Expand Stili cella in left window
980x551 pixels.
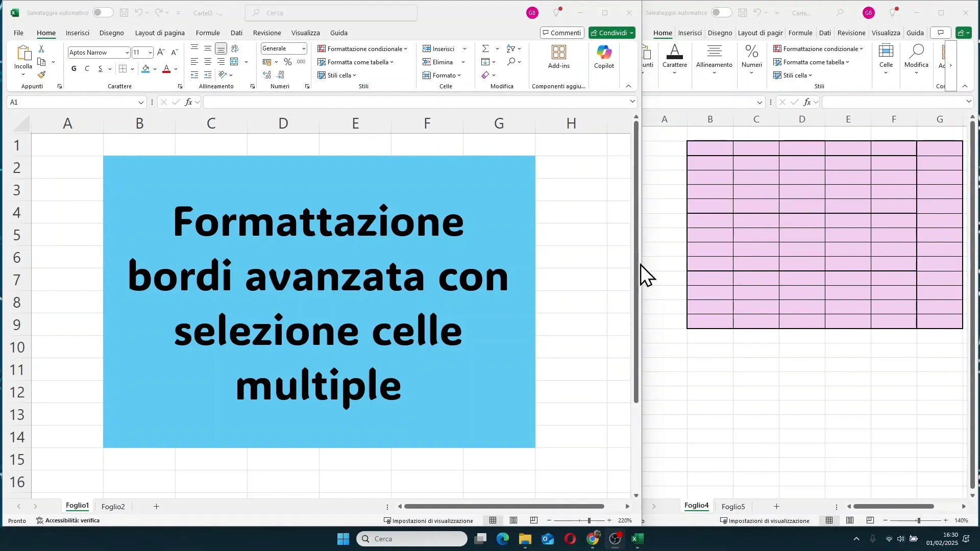(337, 75)
